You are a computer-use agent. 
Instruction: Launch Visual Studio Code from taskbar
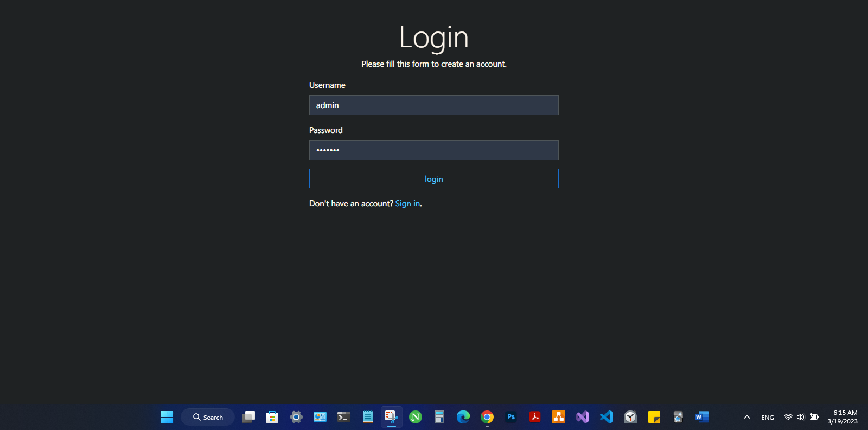[607, 417]
